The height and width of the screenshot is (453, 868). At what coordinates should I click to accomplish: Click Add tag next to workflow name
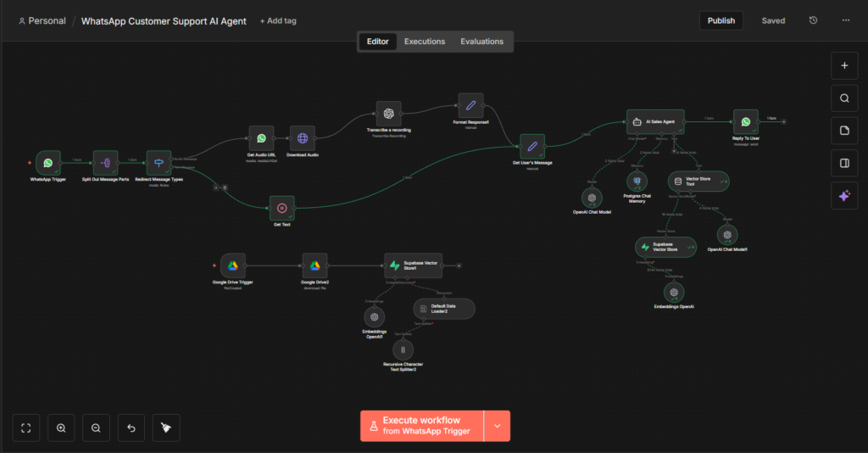tap(278, 21)
